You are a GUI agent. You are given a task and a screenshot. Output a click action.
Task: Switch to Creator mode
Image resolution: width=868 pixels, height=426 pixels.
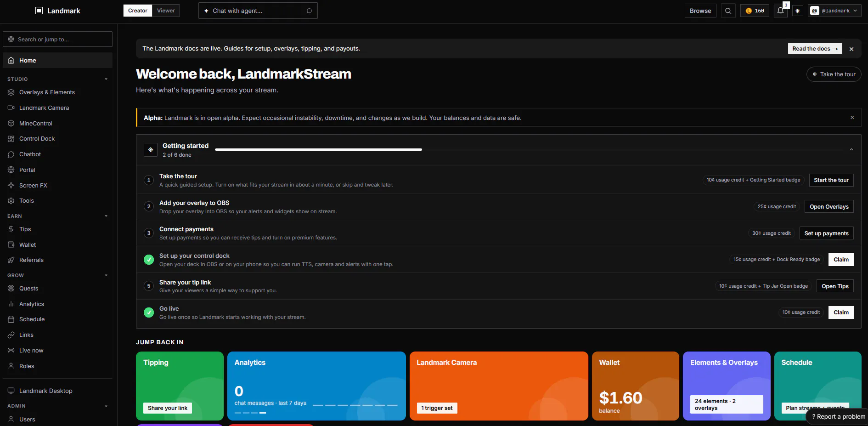coord(138,11)
